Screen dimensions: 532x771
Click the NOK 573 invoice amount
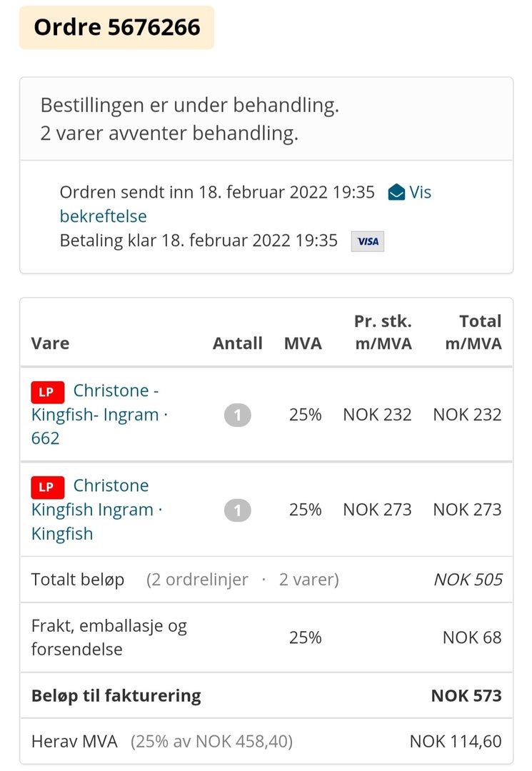tap(466, 696)
